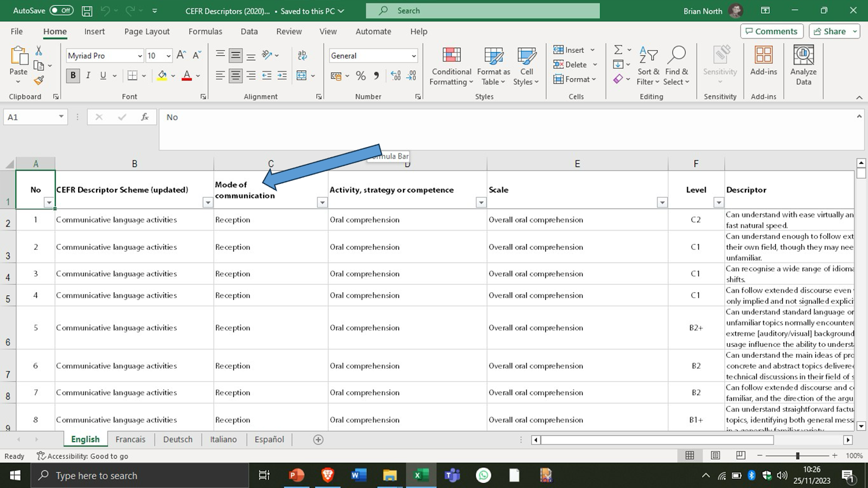Image resolution: width=868 pixels, height=488 pixels.
Task: Open the Page Layout ribbon tab
Action: 147,31
